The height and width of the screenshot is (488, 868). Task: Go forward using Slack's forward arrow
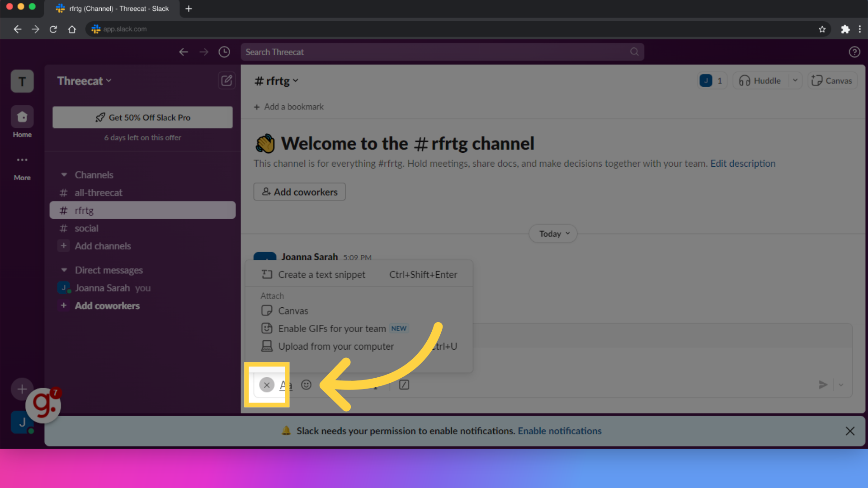point(204,52)
